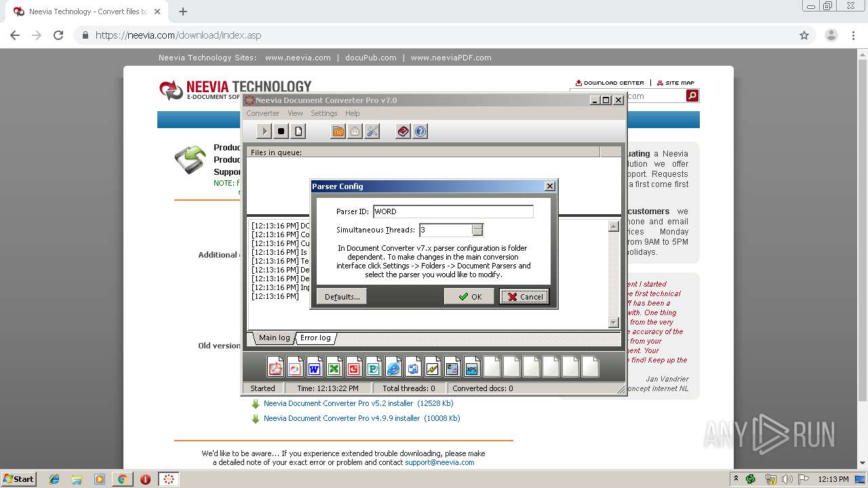Focus the Parser ID input field

453,211
